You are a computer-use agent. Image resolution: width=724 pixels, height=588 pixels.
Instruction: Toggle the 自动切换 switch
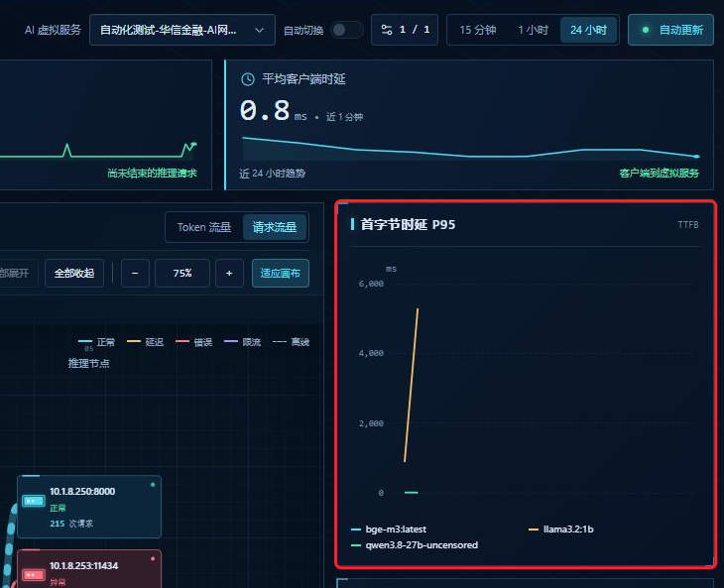click(x=346, y=30)
